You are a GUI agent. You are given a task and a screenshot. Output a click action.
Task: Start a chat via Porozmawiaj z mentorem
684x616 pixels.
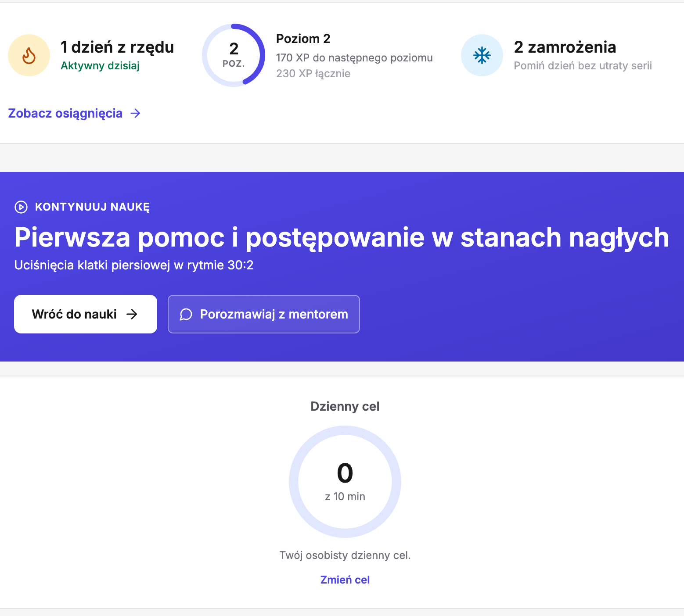coord(264,314)
